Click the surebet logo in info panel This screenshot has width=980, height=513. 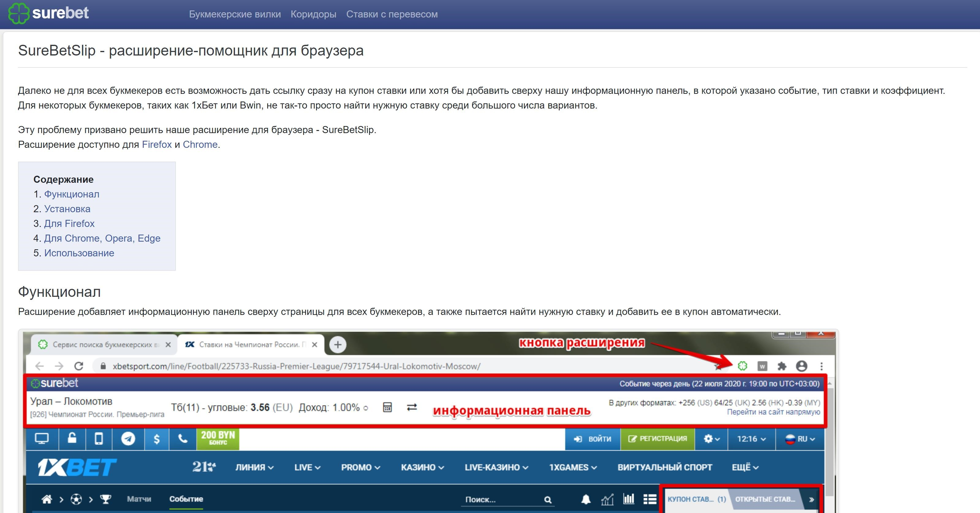pos(55,383)
